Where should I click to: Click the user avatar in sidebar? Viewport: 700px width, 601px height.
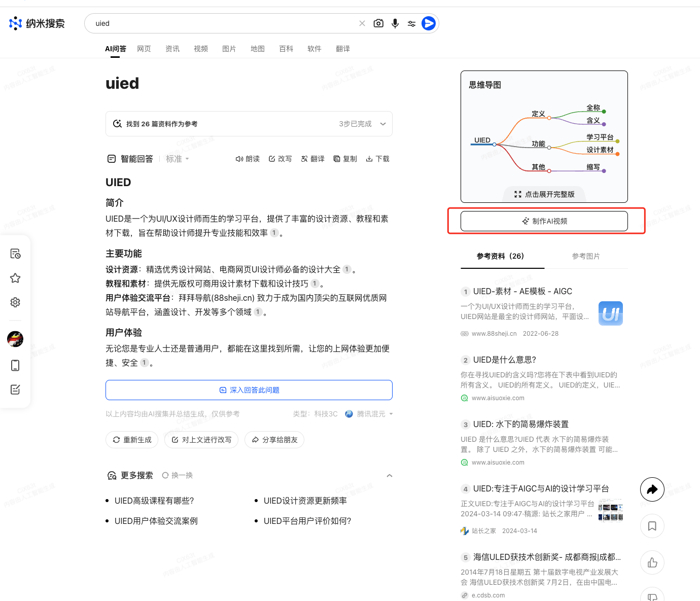coord(15,339)
